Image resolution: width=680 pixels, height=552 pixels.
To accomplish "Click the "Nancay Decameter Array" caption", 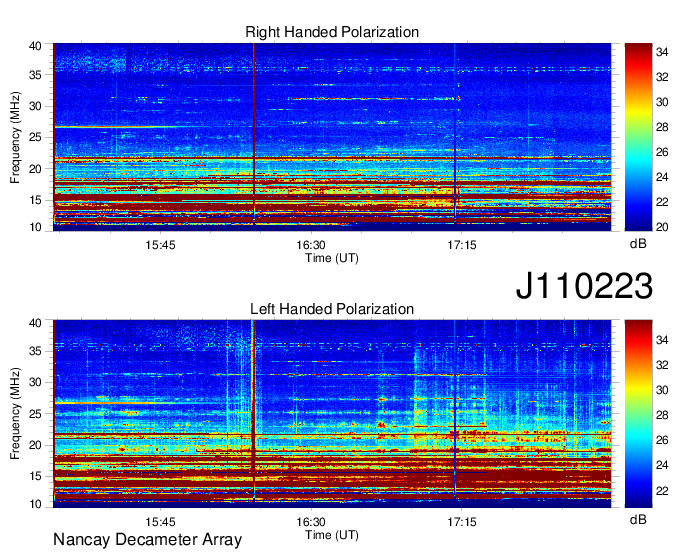I will [x=147, y=540].
